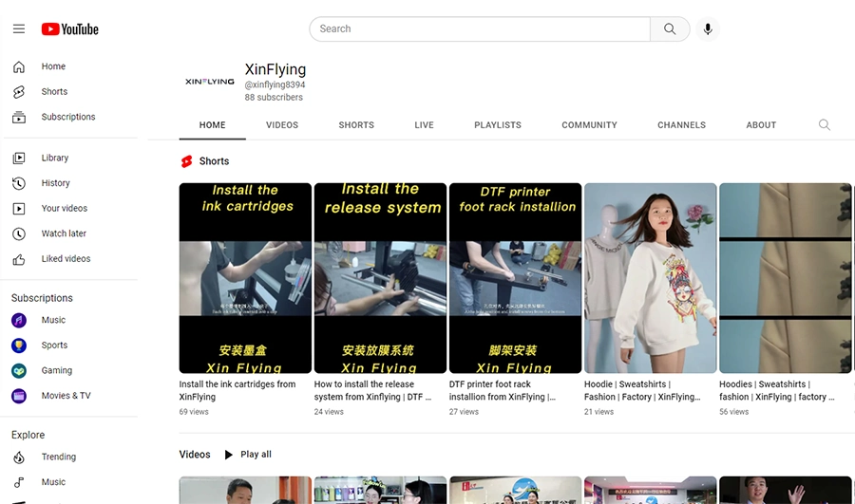Click the Your videos icon
The height and width of the screenshot is (504, 855).
pyautogui.click(x=19, y=208)
